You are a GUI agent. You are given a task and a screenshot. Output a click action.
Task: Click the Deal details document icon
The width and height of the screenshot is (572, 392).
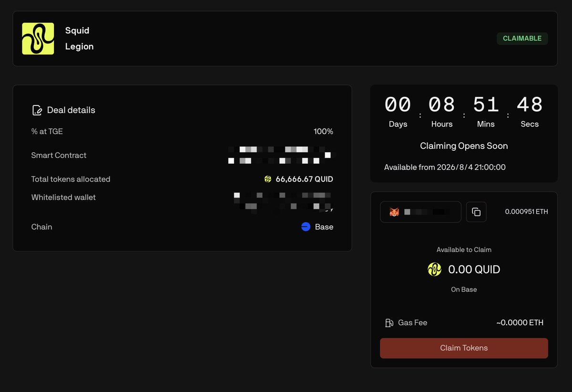pos(37,110)
